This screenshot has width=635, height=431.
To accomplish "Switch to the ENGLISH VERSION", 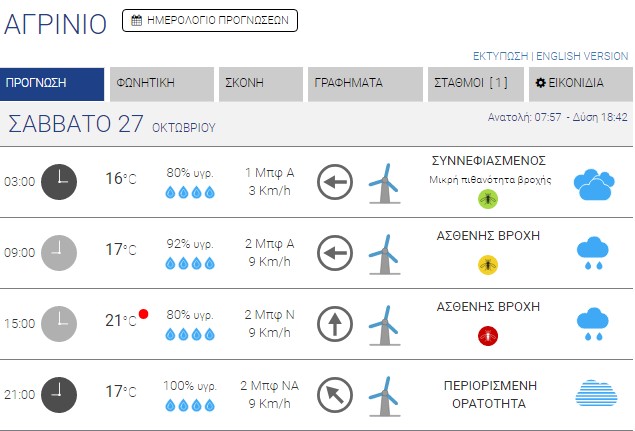I will 582,56.
